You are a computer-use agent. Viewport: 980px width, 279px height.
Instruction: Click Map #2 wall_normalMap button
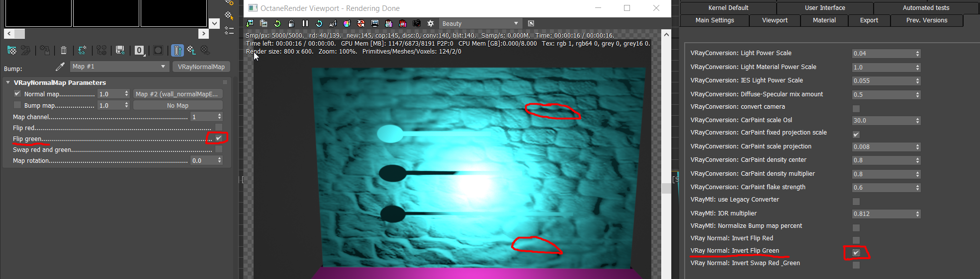pyautogui.click(x=178, y=94)
